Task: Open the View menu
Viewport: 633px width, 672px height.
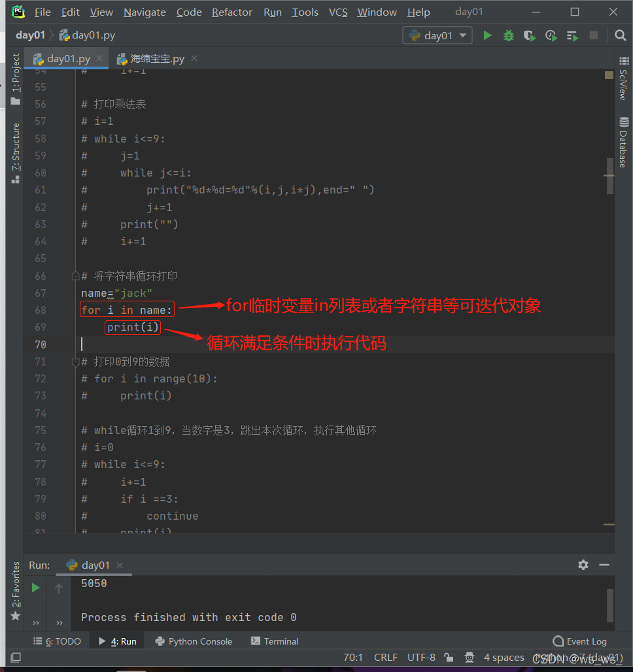Action: pos(101,12)
